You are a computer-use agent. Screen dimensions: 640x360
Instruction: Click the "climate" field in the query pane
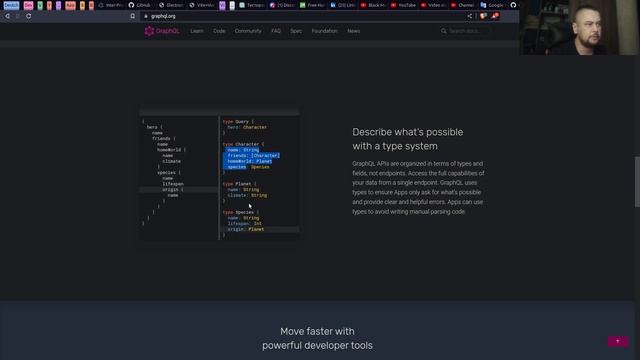(x=171, y=161)
